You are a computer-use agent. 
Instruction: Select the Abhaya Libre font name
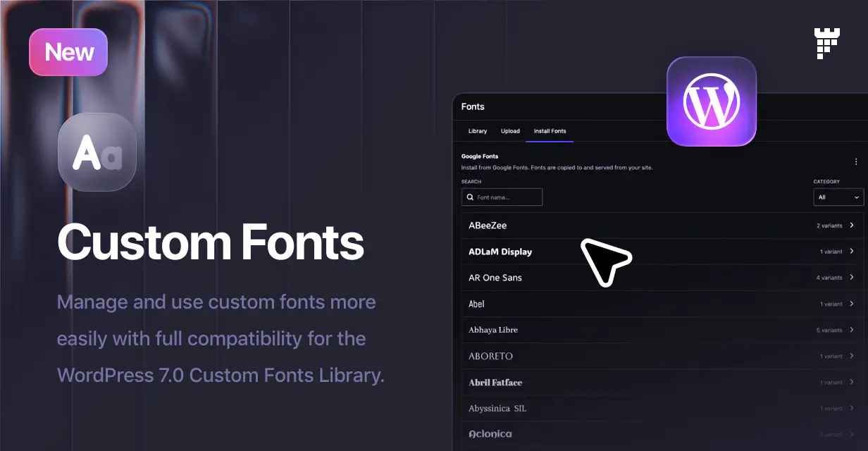pyautogui.click(x=493, y=330)
